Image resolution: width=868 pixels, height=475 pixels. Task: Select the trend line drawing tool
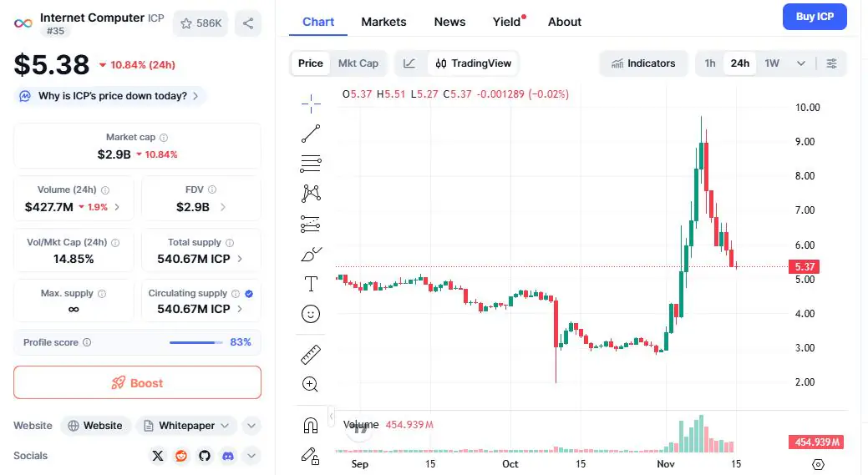coord(311,133)
